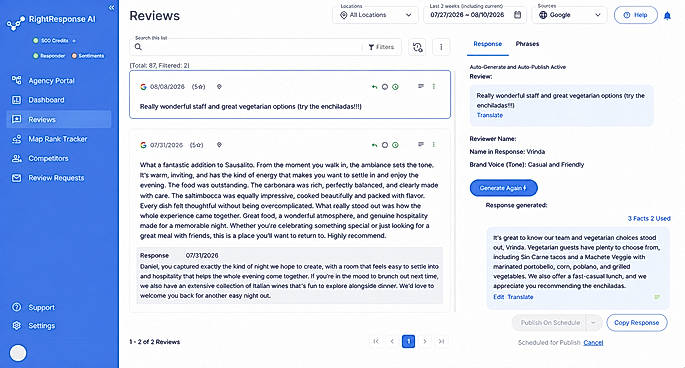Viewport: 685px width, 368px height.
Task: Click circle status icon on 08/08/2026 review
Action: point(385,87)
